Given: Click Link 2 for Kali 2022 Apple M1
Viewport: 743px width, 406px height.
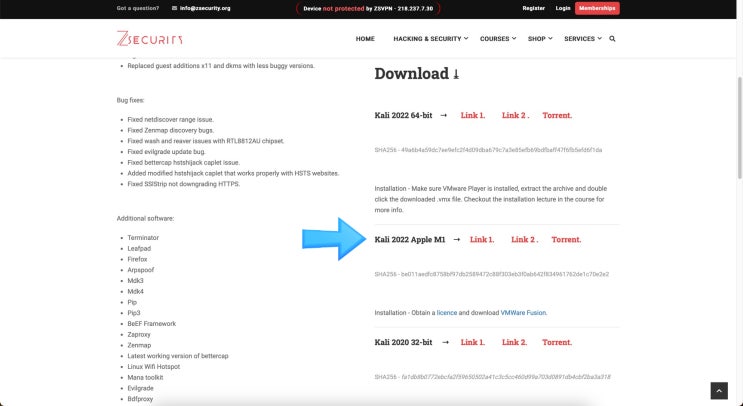Looking at the screenshot, I should tap(525, 239).
